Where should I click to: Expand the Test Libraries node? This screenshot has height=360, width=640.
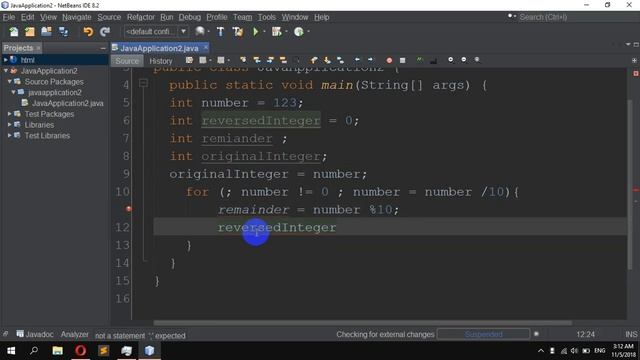9,135
